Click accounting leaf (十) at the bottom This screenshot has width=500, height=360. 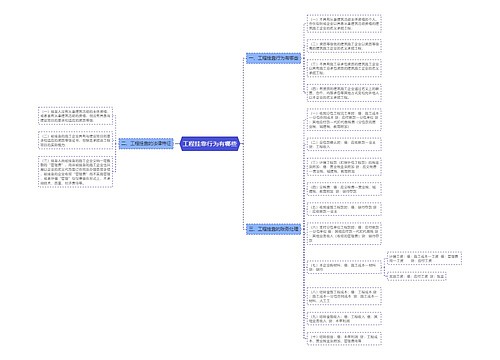(x=344, y=339)
